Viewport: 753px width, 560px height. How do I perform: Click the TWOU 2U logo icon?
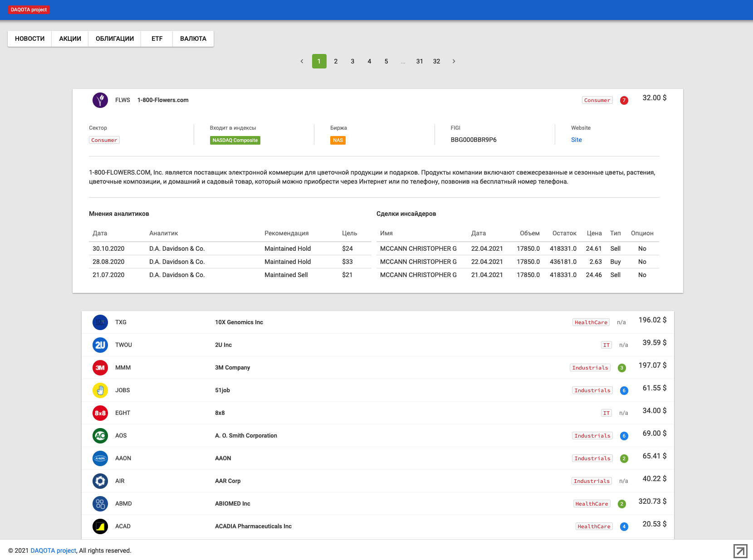[x=100, y=345]
